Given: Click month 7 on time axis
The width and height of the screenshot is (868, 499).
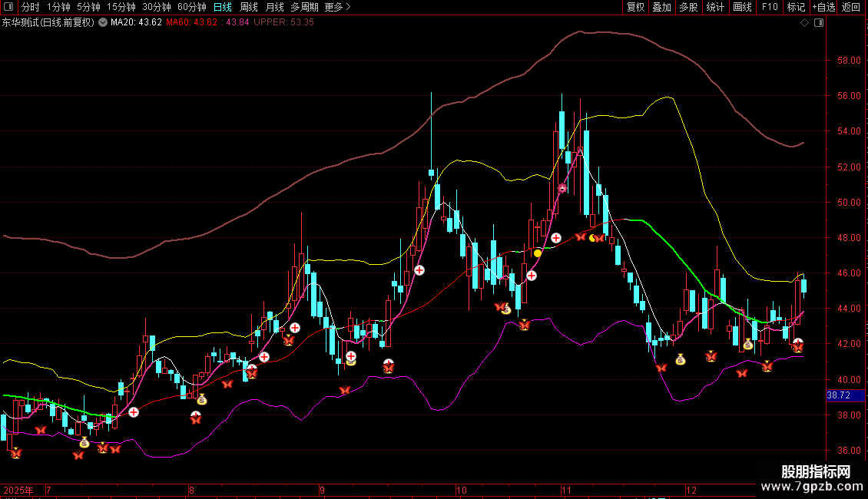Looking at the screenshot, I should tap(48, 490).
